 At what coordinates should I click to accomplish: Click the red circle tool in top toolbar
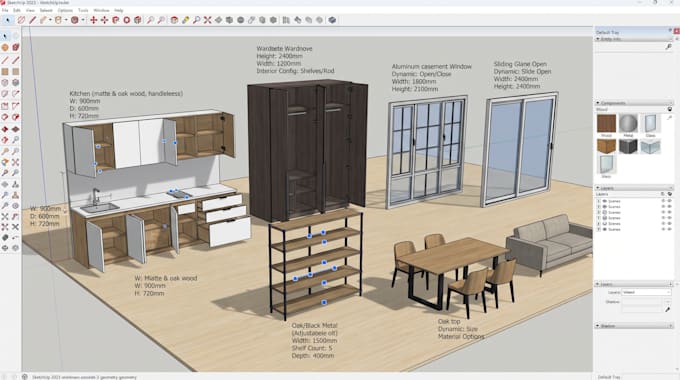[127, 20]
